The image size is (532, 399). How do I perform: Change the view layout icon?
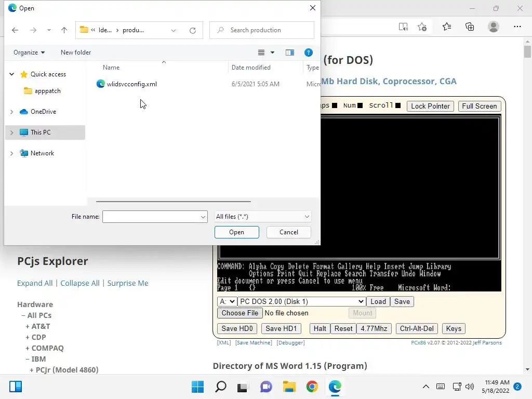(x=261, y=52)
